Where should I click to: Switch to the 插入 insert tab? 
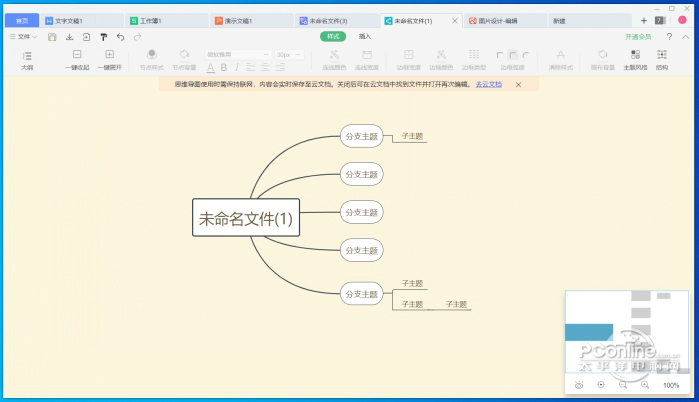(x=365, y=36)
